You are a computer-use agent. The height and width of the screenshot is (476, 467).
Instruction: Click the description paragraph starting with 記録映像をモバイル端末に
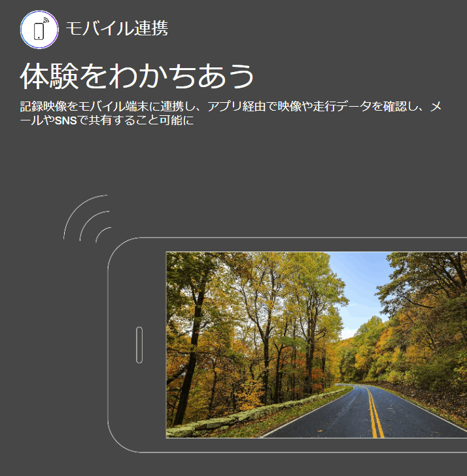pos(230,113)
